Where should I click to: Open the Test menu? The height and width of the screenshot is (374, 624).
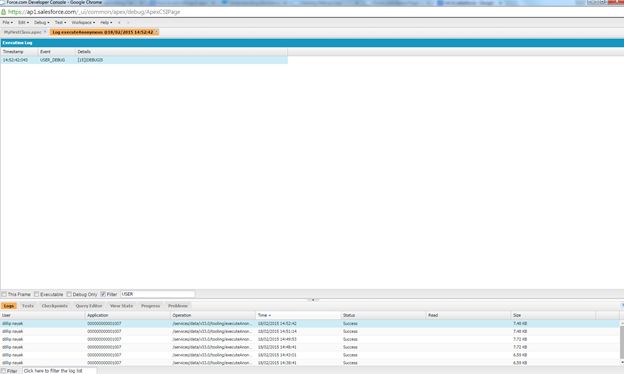click(x=60, y=23)
